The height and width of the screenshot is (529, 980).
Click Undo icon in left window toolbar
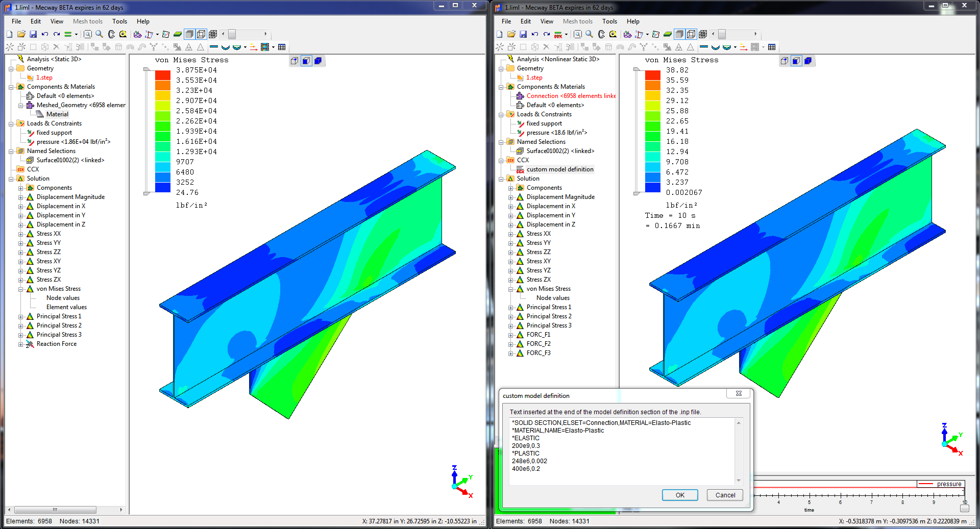pos(45,34)
